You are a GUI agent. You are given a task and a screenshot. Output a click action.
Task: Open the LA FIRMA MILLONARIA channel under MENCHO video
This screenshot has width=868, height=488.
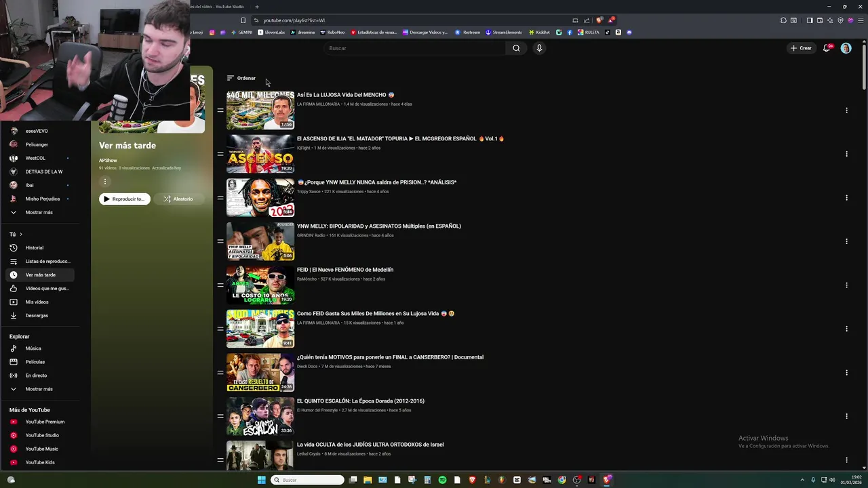318,104
